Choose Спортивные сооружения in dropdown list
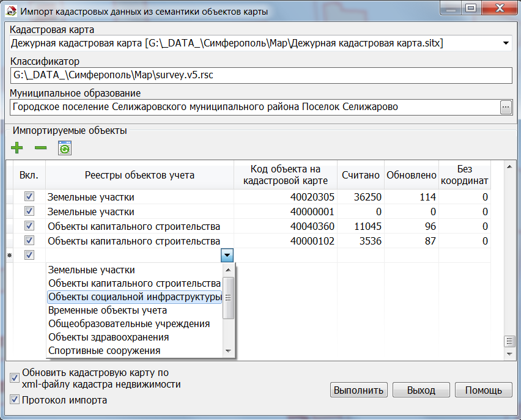 [x=104, y=350]
